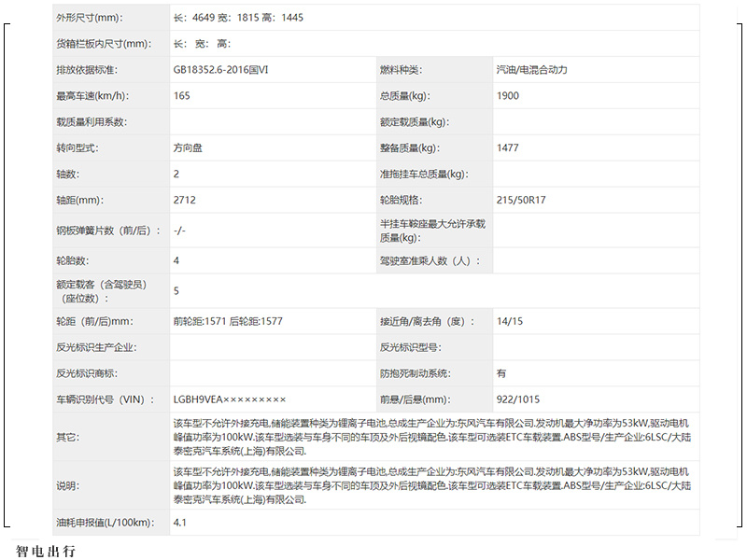Viewport: 747px width, 560px height.
Task: Click the tire spec 215/50R17
Action: 521,200
